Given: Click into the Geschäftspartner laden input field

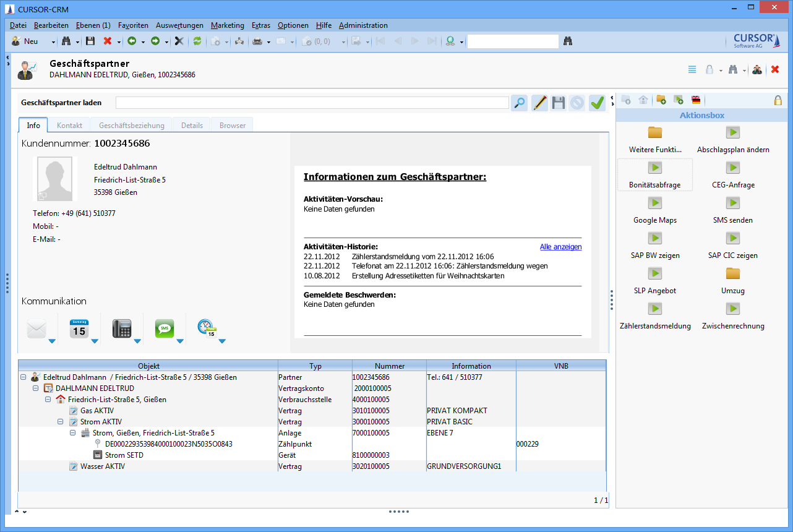Looking at the screenshot, I should (x=312, y=103).
